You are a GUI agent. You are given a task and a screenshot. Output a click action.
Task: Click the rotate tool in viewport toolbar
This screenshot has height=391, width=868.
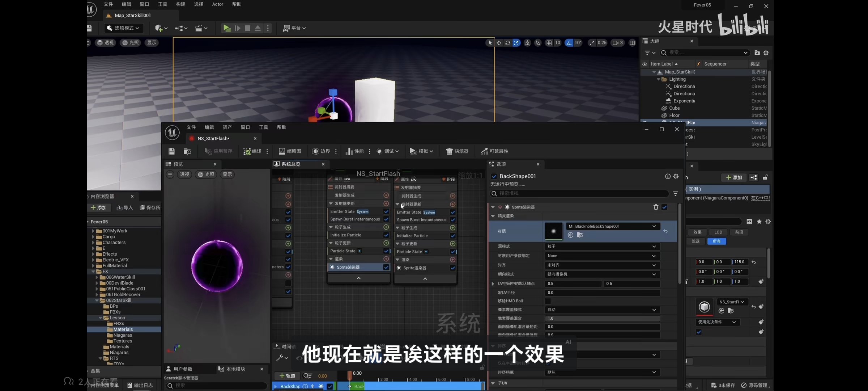pos(508,43)
